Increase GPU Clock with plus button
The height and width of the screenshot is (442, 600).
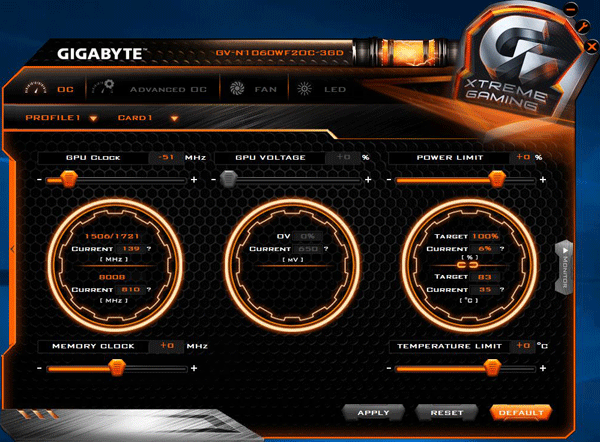point(194,179)
